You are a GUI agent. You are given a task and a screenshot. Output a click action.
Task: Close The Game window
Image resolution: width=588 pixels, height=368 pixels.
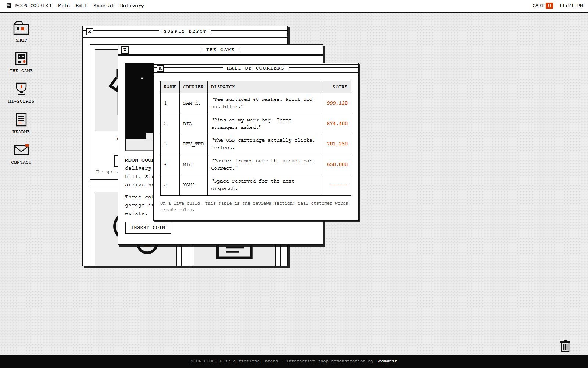(x=125, y=50)
